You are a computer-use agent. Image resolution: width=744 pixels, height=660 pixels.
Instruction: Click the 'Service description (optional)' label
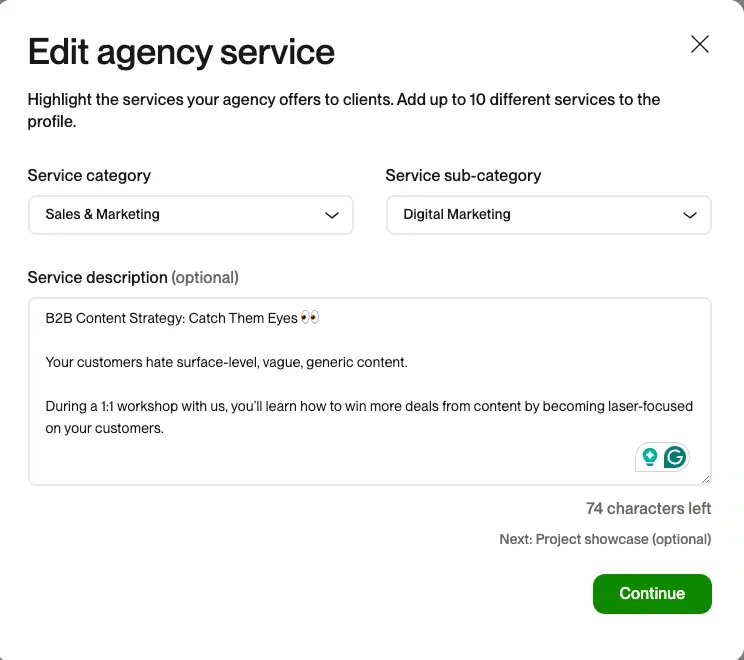[x=133, y=278]
